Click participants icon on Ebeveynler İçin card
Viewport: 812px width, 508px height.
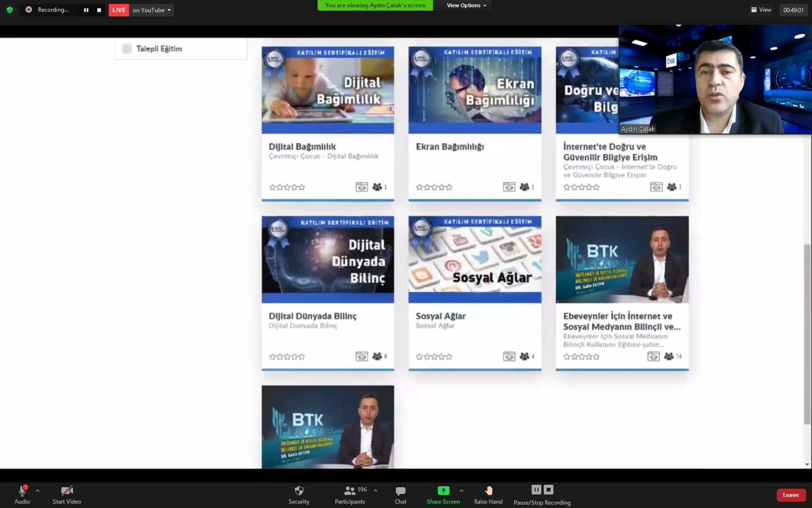[x=669, y=356]
